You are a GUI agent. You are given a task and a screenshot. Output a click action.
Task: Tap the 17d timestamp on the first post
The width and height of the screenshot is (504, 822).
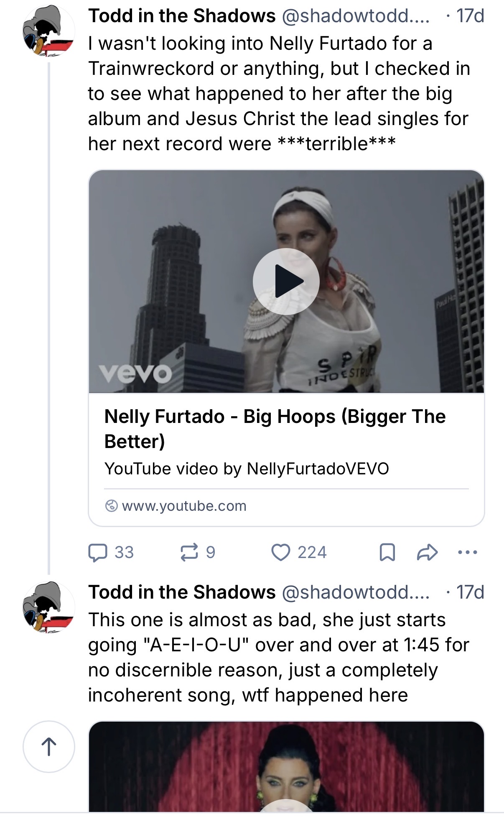(x=470, y=16)
